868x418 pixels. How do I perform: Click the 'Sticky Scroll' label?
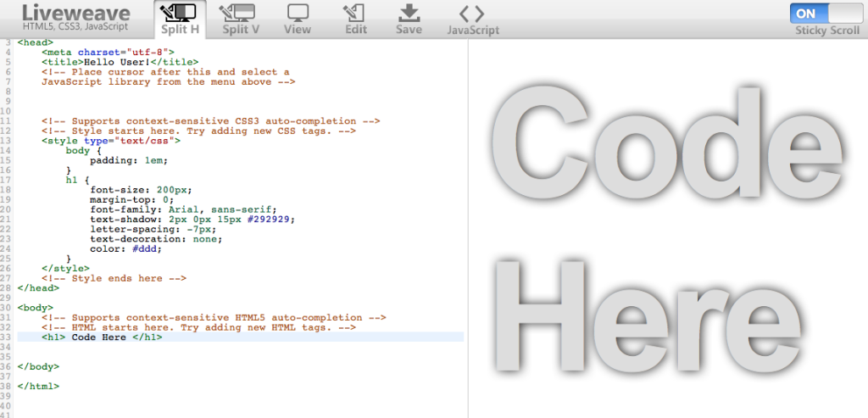point(827,31)
